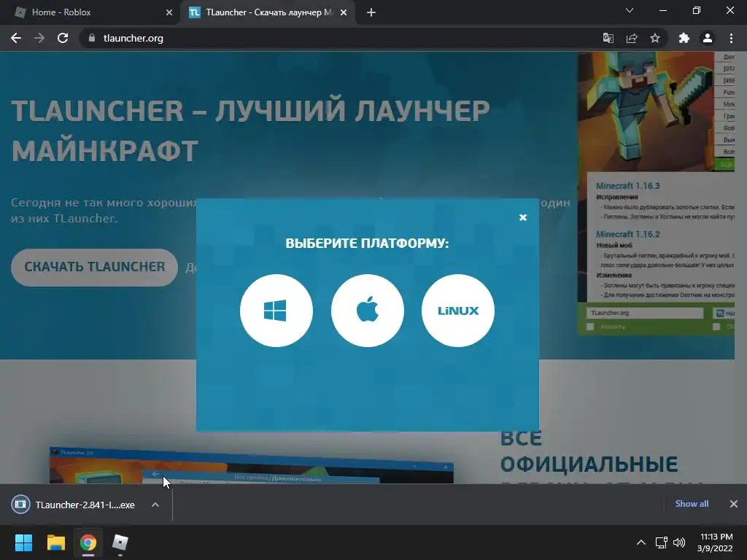Reload the tlauncher.org page
Screen dimensions: 747x560
pos(63,38)
